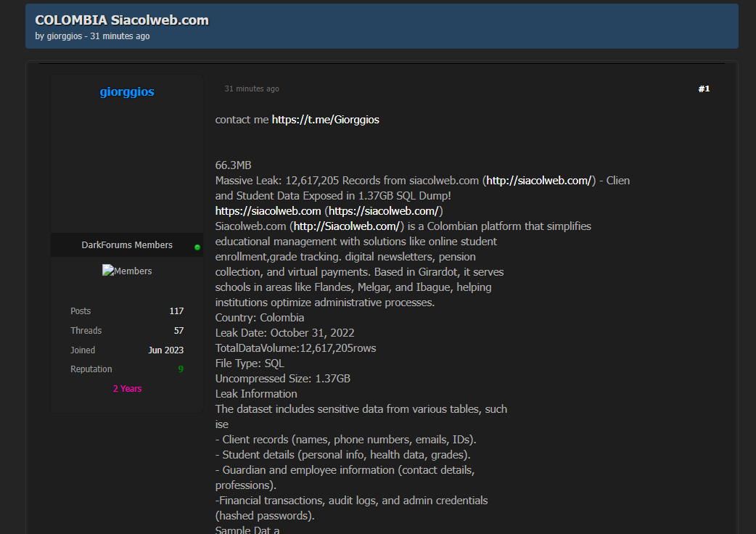The image size is (756, 534).
Task: Click the '- Guardian and employee information' line
Action: [345, 470]
